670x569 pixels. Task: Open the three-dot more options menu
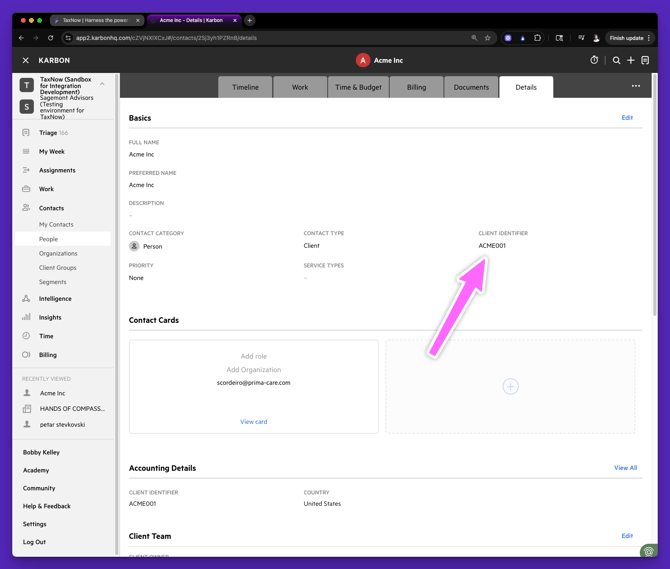(x=636, y=86)
